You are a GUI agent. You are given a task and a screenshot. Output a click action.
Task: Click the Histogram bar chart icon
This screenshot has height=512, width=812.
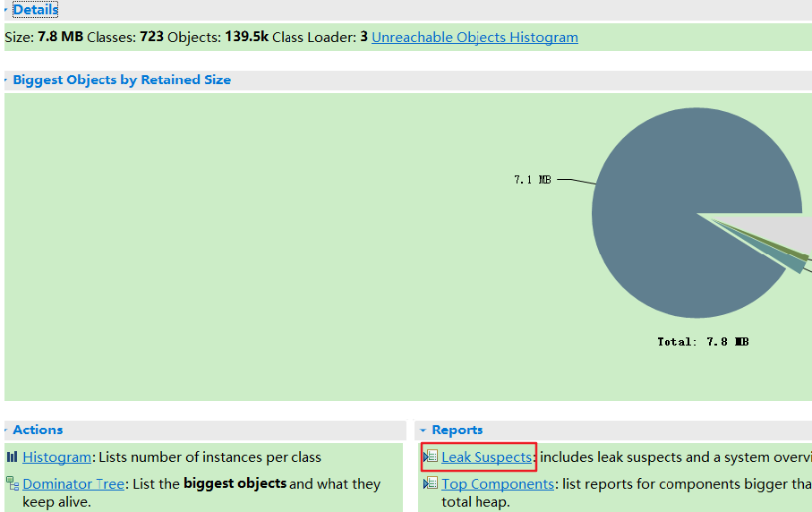pos(12,457)
